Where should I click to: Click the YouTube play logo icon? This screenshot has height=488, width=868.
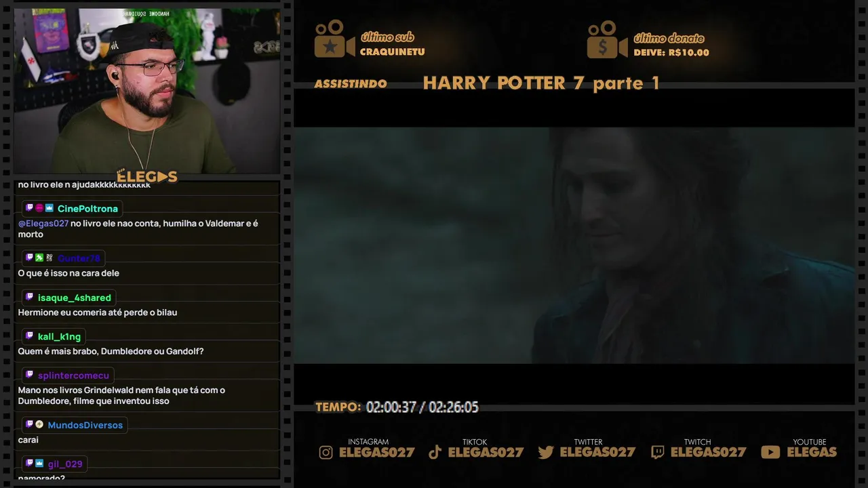[770, 452]
